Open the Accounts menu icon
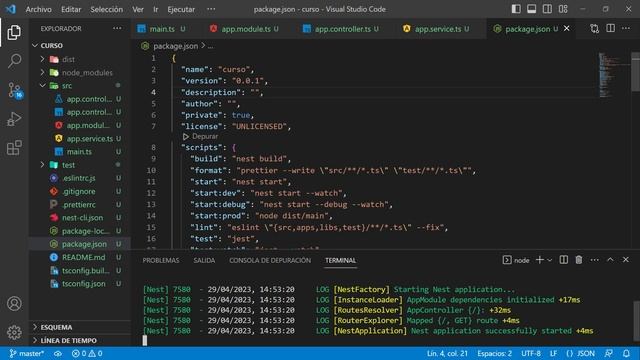The width and height of the screenshot is (640, 360). point(14,304)
